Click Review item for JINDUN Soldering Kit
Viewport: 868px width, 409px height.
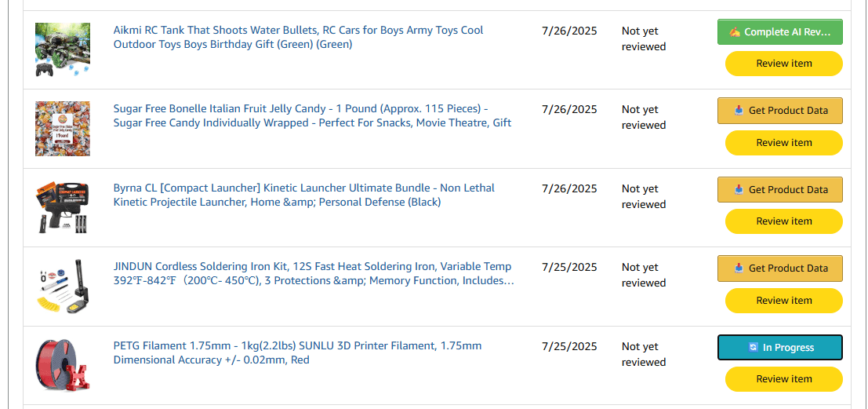coord(783,301)
